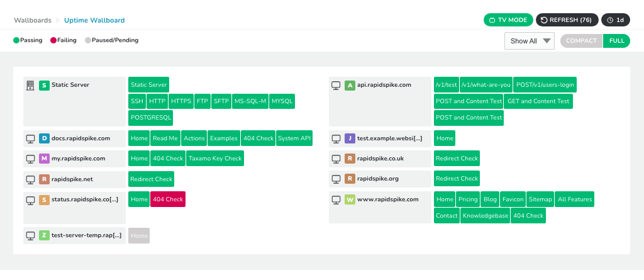Click the grey Paused/Pending legend dot

click(88, 40)
